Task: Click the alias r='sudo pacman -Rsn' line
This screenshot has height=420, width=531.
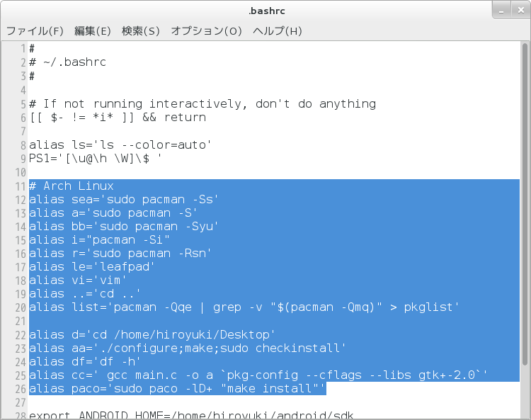Action: click(120, 254)
